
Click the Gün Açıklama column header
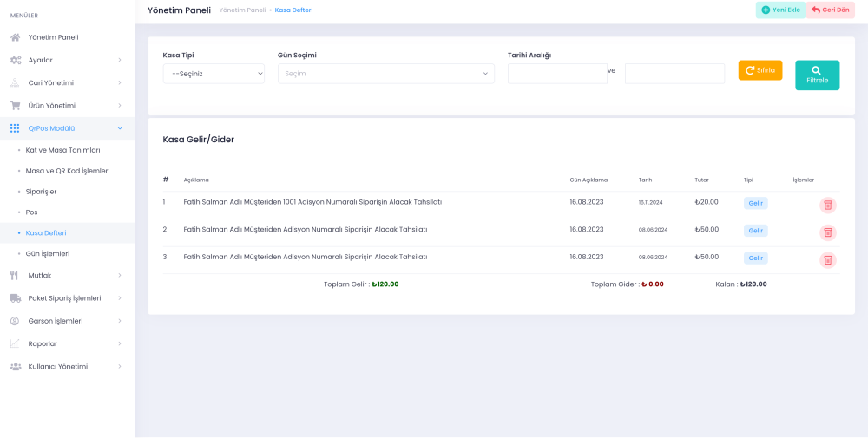[x=589, y=180]
